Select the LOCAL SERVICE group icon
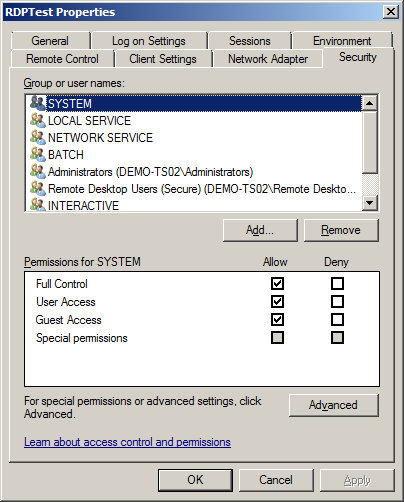404x502 pixels. coord(38,120)
